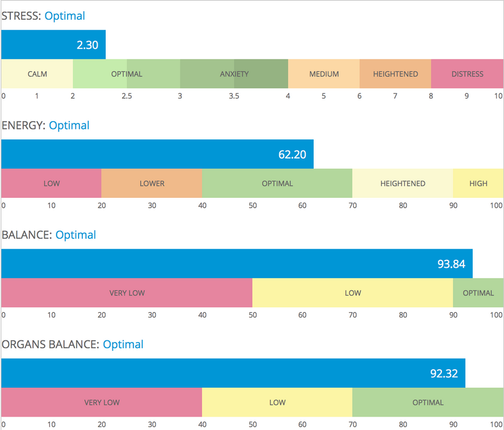Click the OPTIMAL segment of the ORGANS BALANCE scale
Image resolution: width=504 pixels, height=430 pixels.
coord(428,402)
